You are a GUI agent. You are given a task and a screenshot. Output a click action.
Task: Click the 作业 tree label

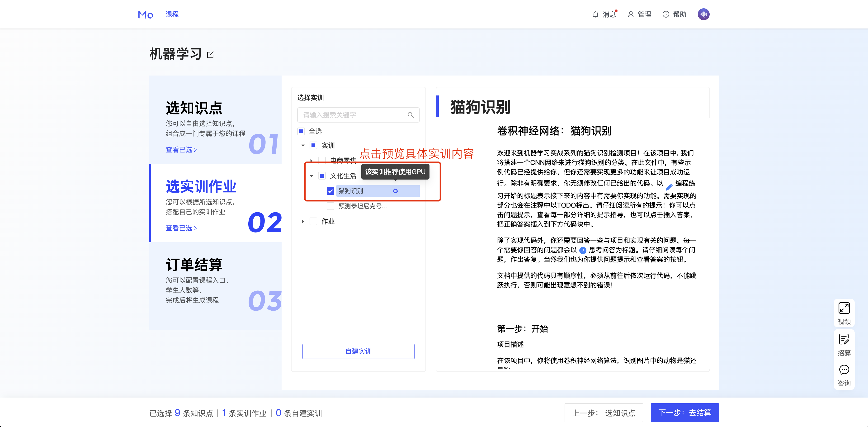[328, 221]
